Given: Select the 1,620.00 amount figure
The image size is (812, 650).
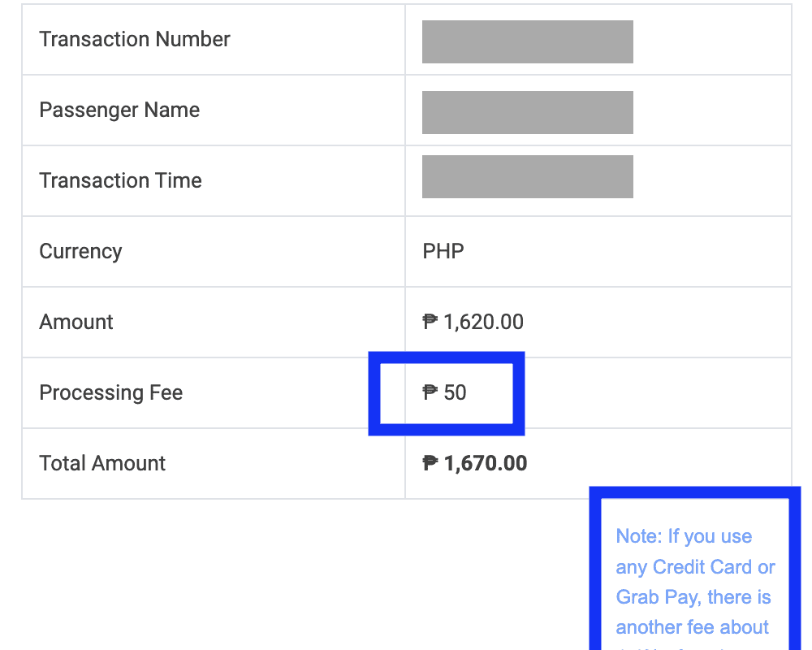Looking at the screenshot, I should click(x=484, y=322).
